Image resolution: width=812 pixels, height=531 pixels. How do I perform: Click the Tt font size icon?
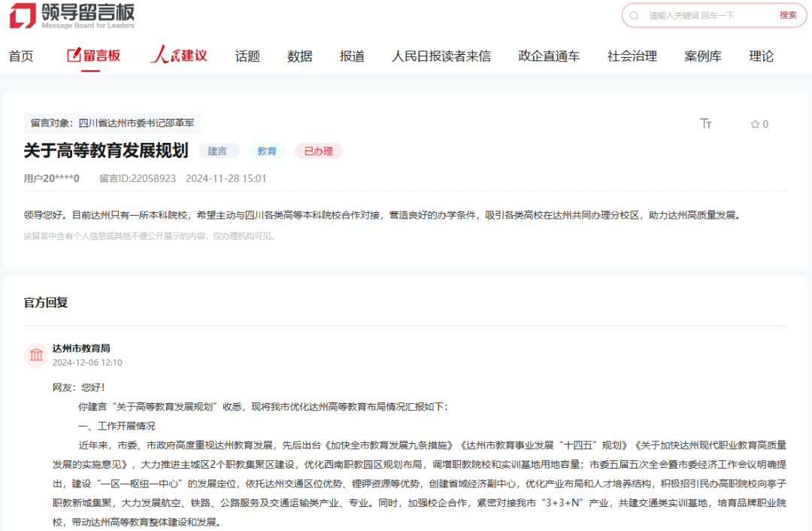[x=705, y=123]
